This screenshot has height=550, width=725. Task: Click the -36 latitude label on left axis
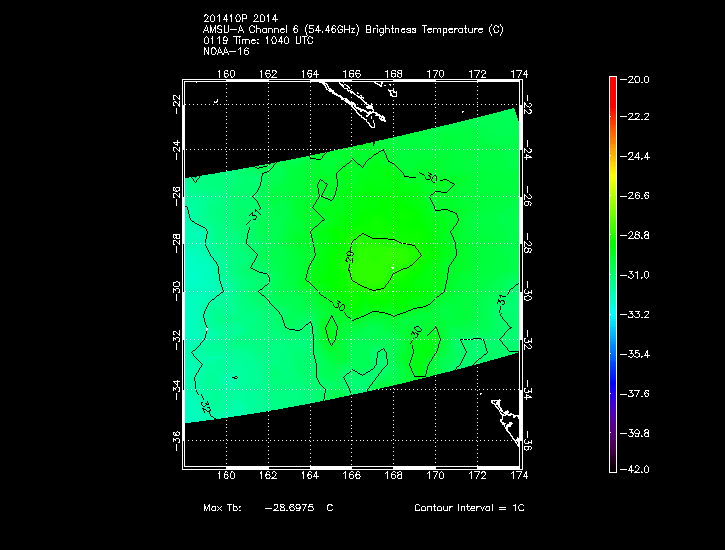click(x=176, y=437)
